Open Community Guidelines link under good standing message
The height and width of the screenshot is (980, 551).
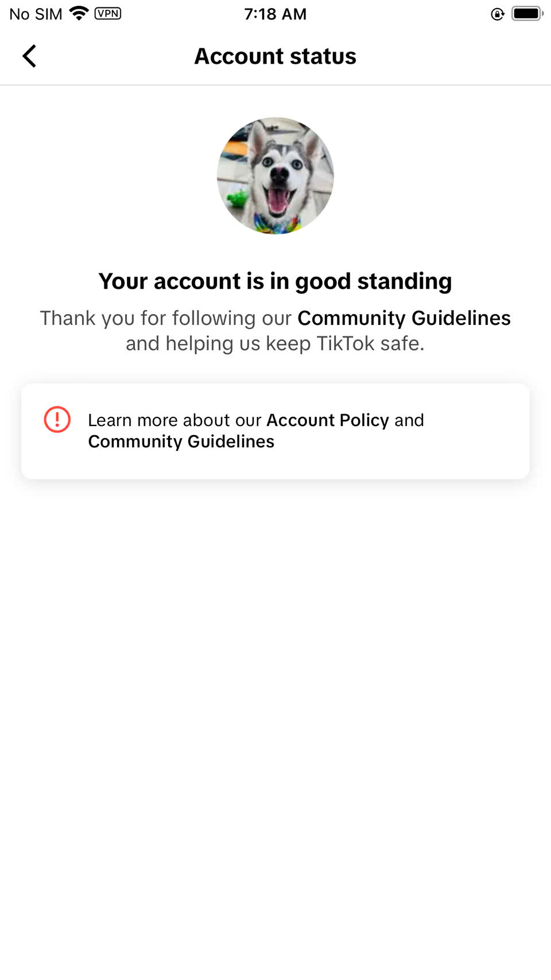404,318
